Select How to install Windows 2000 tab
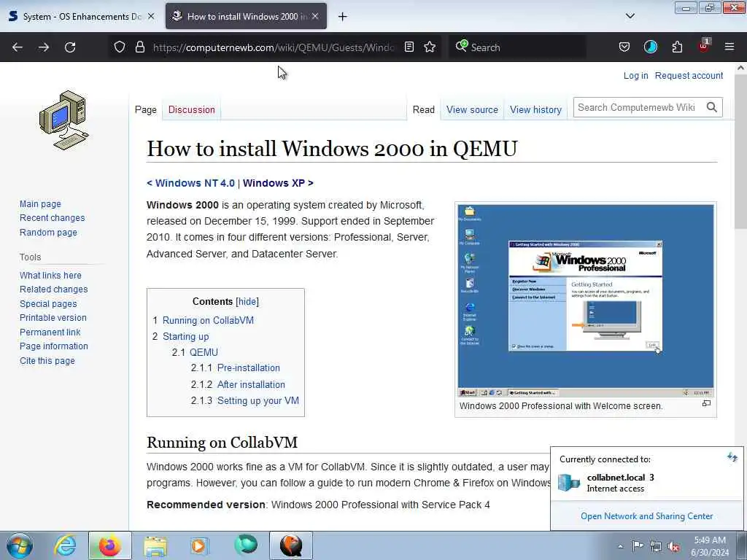Viewport: 747px width, 560px height. coord(246,16)
